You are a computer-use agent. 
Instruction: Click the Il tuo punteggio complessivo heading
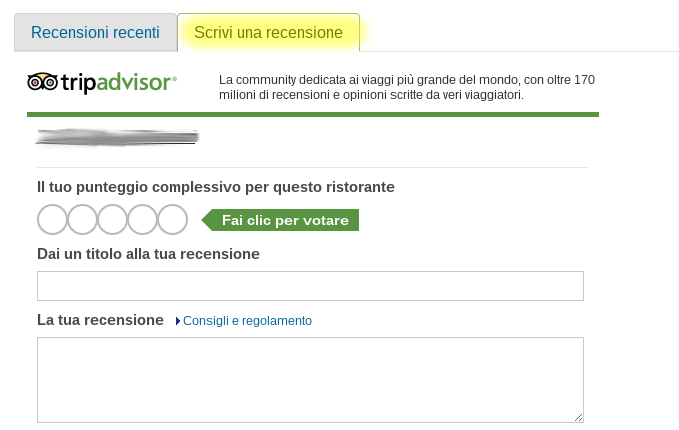pyautogui.click(x=215, y=186)
